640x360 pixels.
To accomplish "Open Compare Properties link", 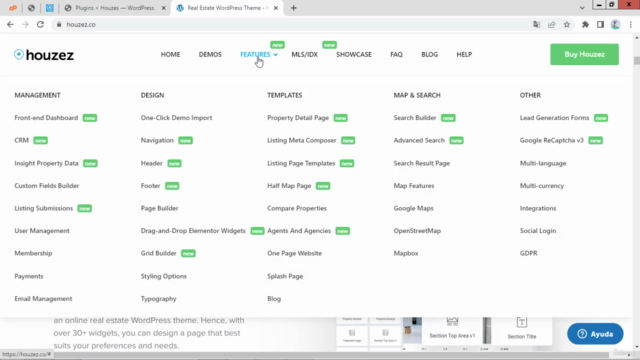I will pyautogui.click(x=297, y=208).
